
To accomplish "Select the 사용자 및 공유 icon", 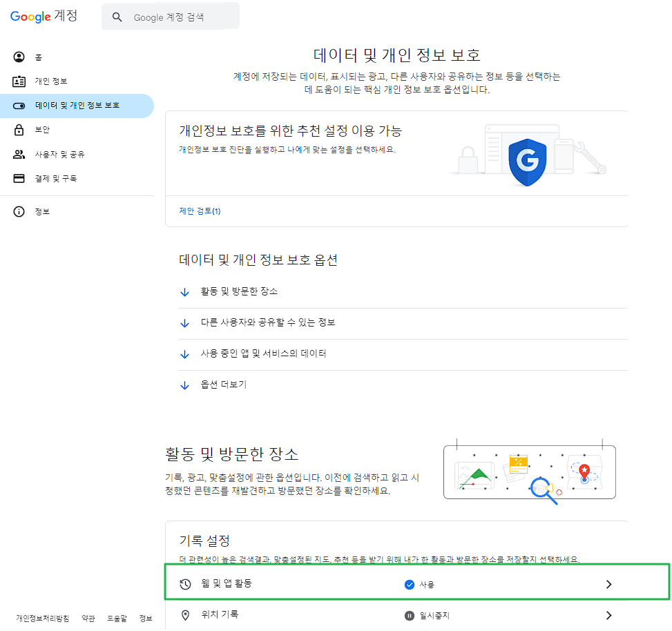I will (x=19, y=153).
